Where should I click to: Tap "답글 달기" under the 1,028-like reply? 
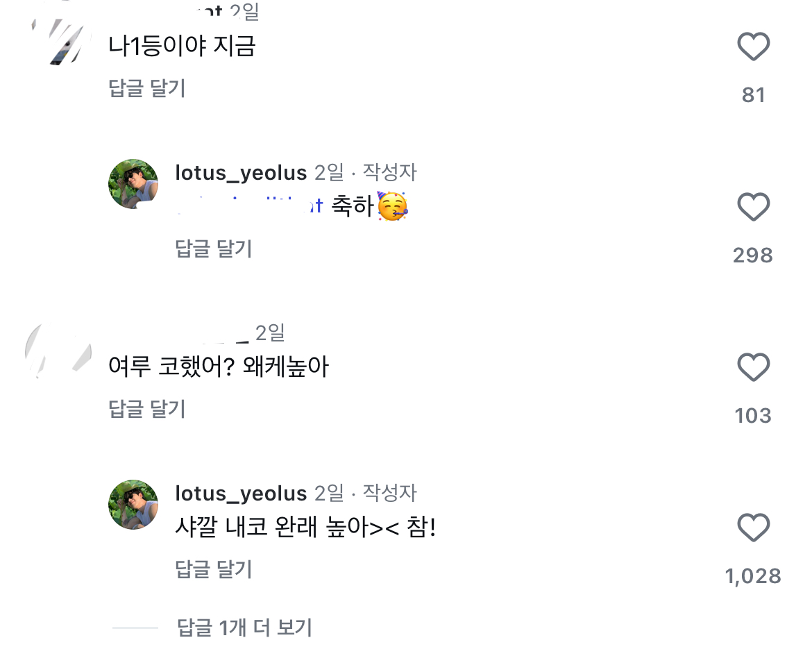[214, 569]
